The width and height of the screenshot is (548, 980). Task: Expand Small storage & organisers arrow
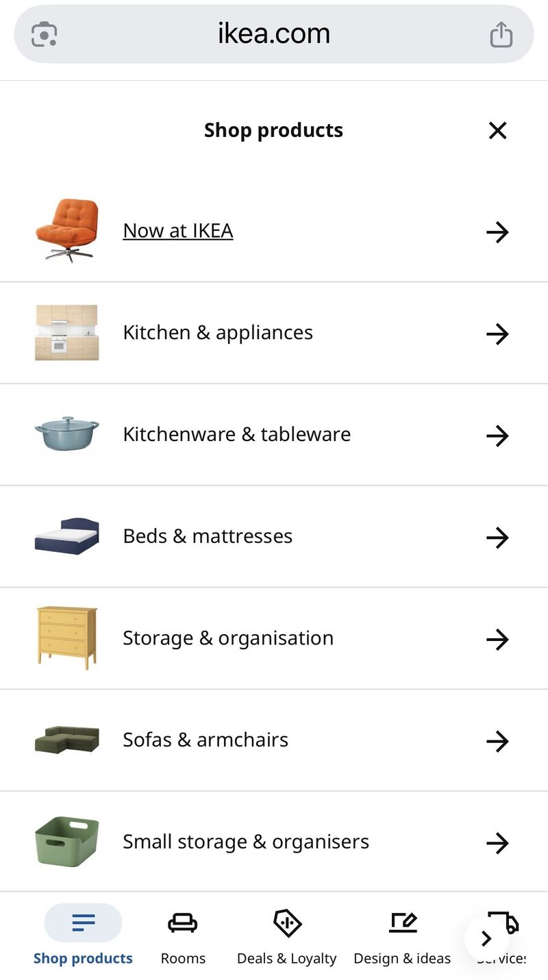497,842
